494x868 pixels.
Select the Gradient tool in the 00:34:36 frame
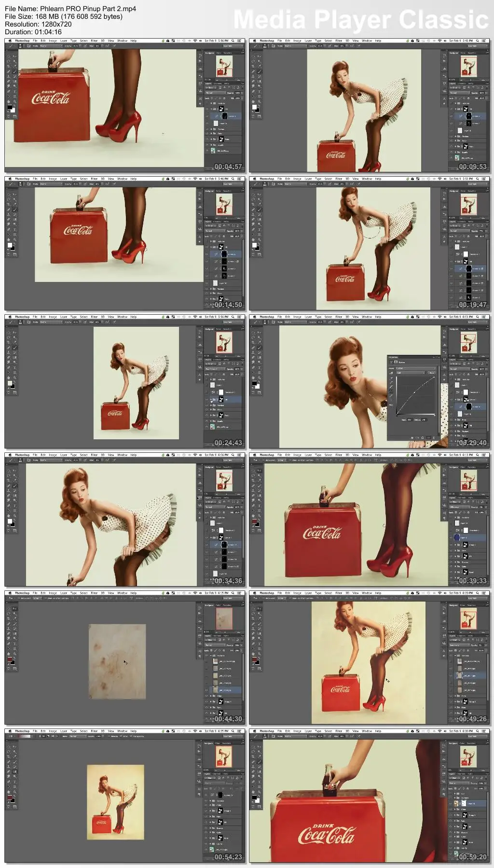tap(15, 495)
